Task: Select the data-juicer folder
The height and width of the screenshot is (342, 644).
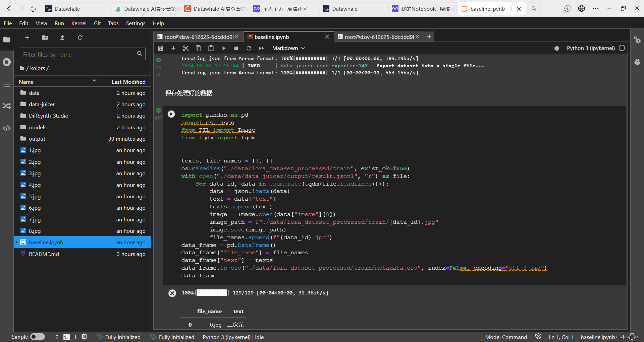Action: [82, 104]
